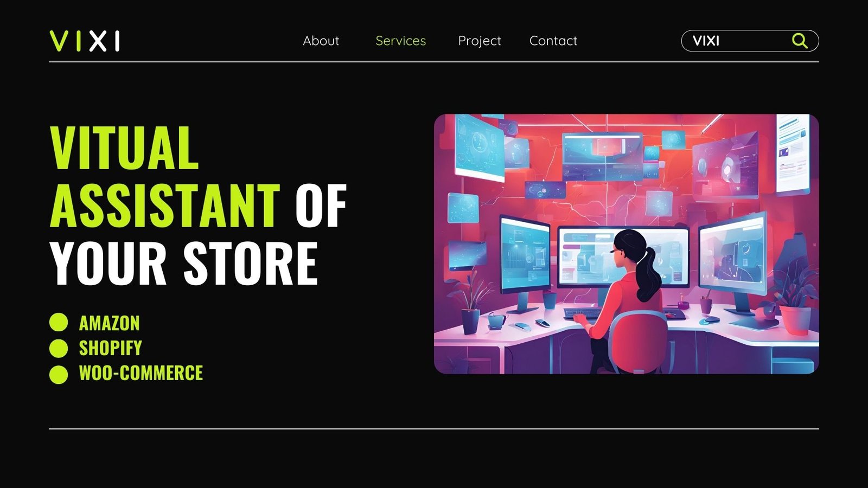Click the YOUR STORE headline line
The height and width of the screenshot is (488, 868).
coord(183,263)
